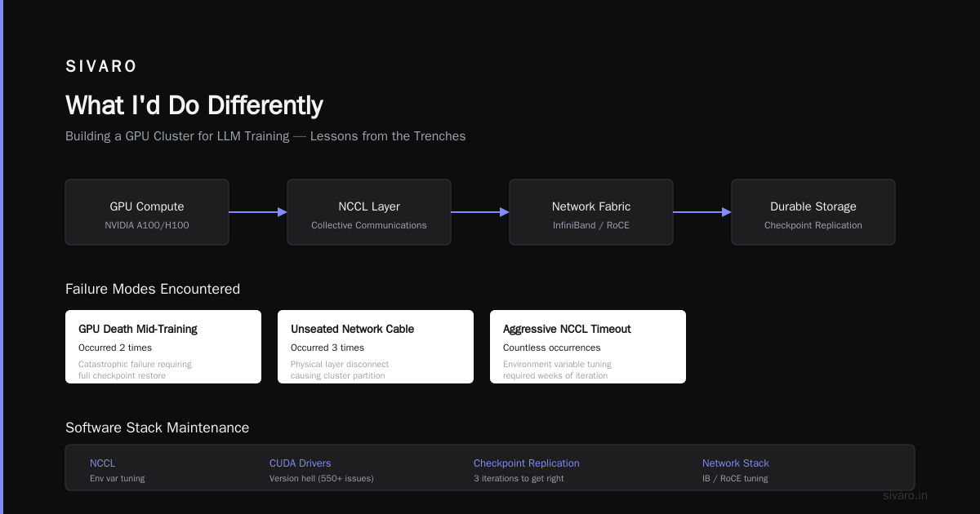Click arrow pointing to Durable Storage

702,212
